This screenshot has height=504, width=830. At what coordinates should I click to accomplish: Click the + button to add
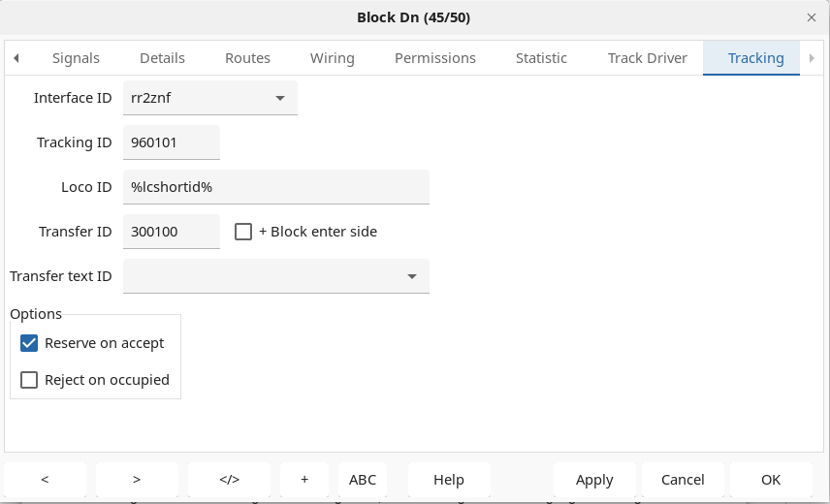(304, 480)
